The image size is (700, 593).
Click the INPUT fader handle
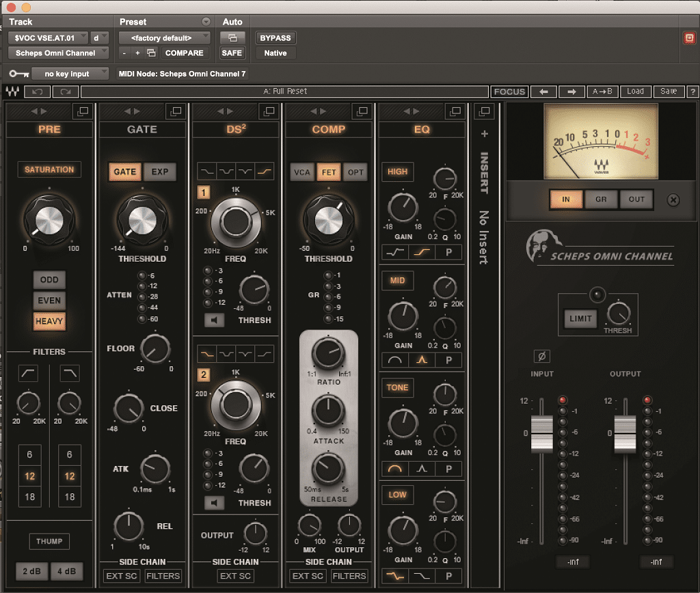(x=541, y=434)
